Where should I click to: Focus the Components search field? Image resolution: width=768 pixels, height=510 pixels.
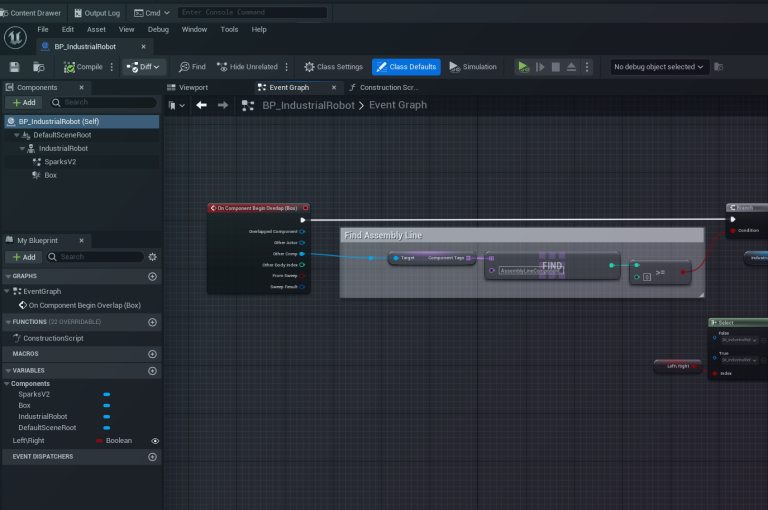click(x=103, y=102)
